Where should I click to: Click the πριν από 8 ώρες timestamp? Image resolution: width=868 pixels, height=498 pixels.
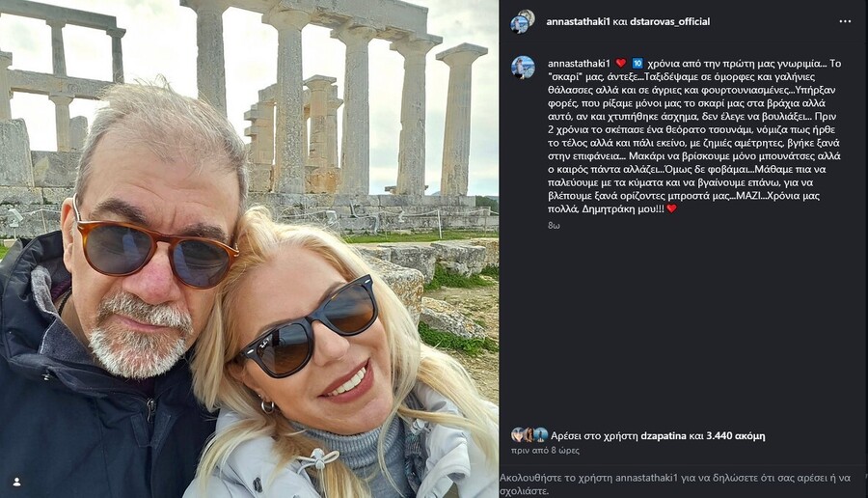tap(545, 451)
